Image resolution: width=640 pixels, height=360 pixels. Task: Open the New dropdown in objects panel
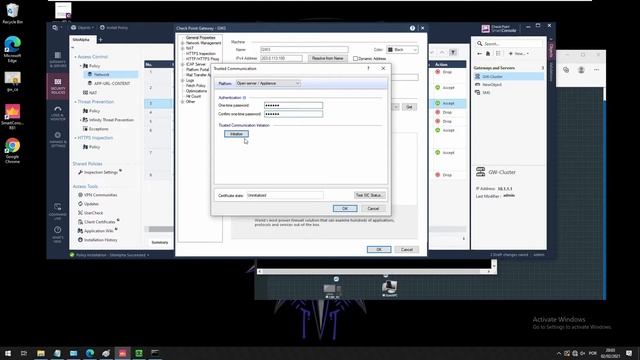[518, 53]
